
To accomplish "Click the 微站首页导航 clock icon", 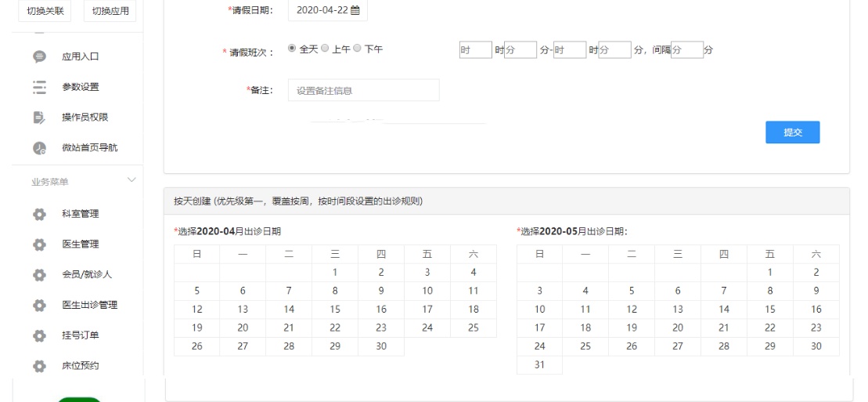I will pyautogui.click(x=39, y=149).
